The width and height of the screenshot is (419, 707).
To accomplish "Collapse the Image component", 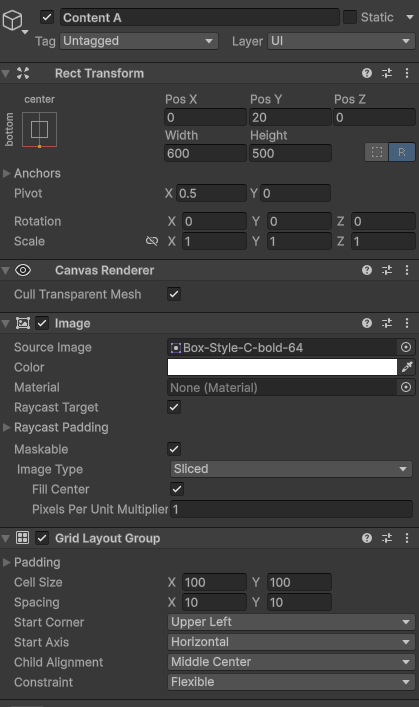I will tap(6, 323).
